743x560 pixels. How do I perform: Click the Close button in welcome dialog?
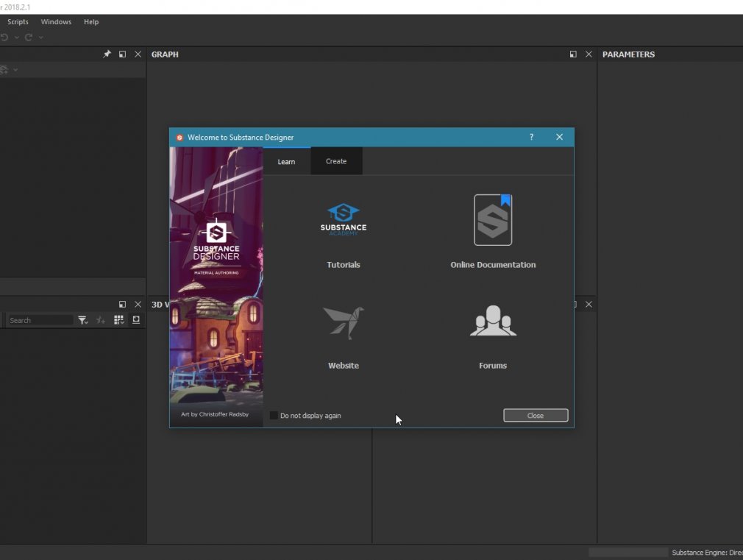[536, 415]
